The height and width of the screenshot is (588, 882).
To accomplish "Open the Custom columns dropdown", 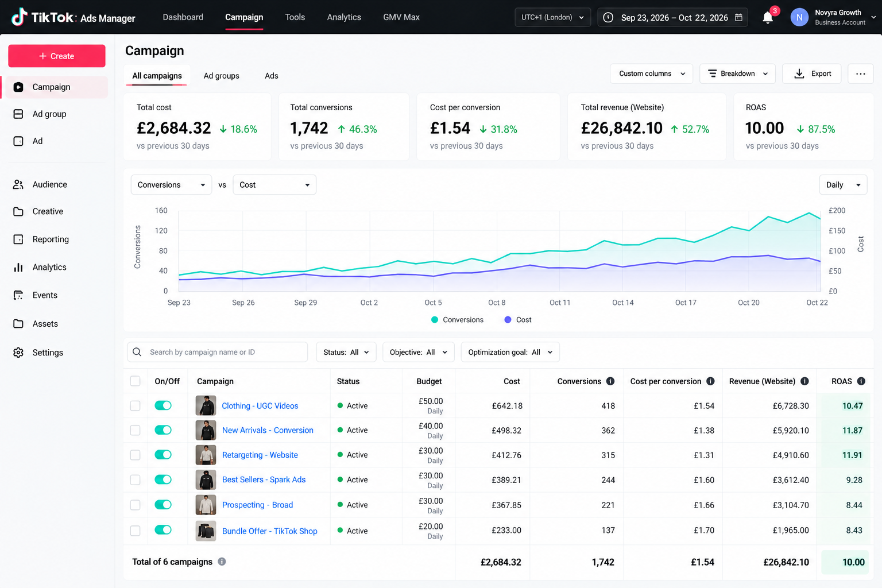I will [651, 73].
